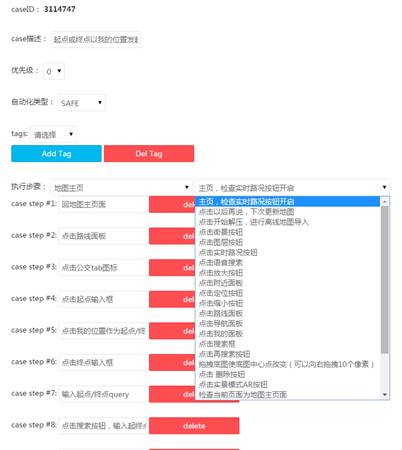The width and height of the screenshot is (402, 450).
Task: Click the Del Tag button
Action: pyautogui.click(x=149, y=154)
